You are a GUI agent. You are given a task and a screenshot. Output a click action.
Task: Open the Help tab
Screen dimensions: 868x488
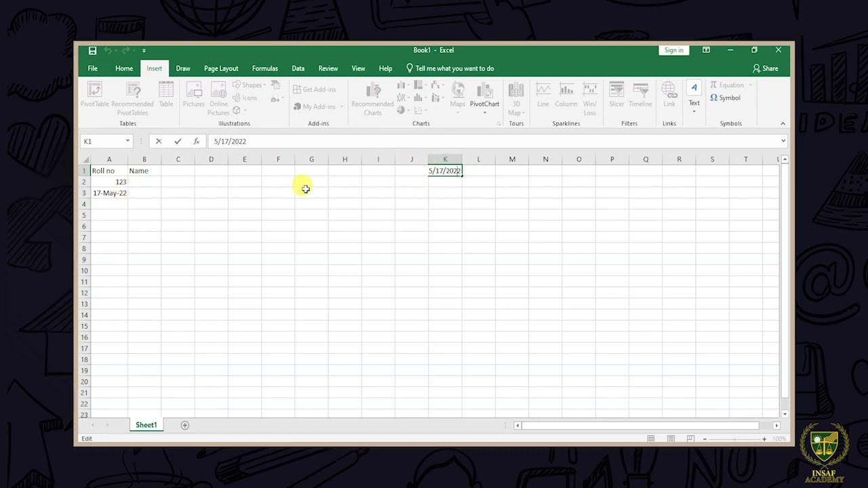pos(385,68)
